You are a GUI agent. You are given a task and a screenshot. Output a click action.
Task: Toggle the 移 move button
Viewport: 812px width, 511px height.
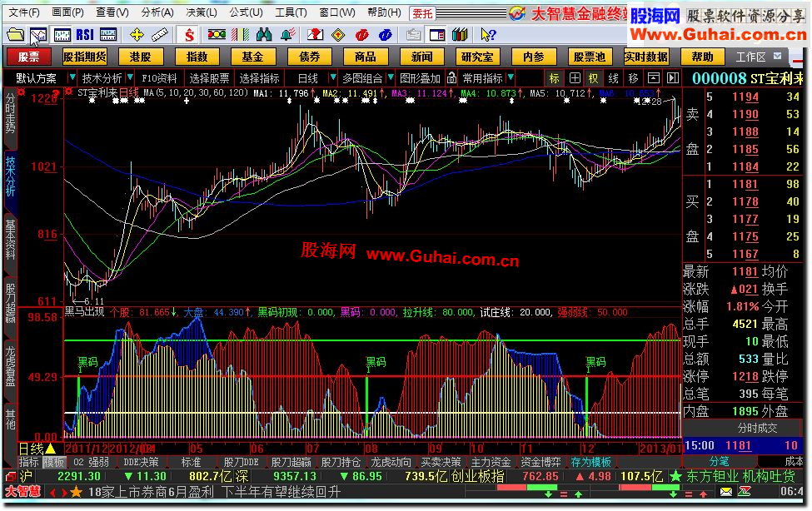pos(633,78)
